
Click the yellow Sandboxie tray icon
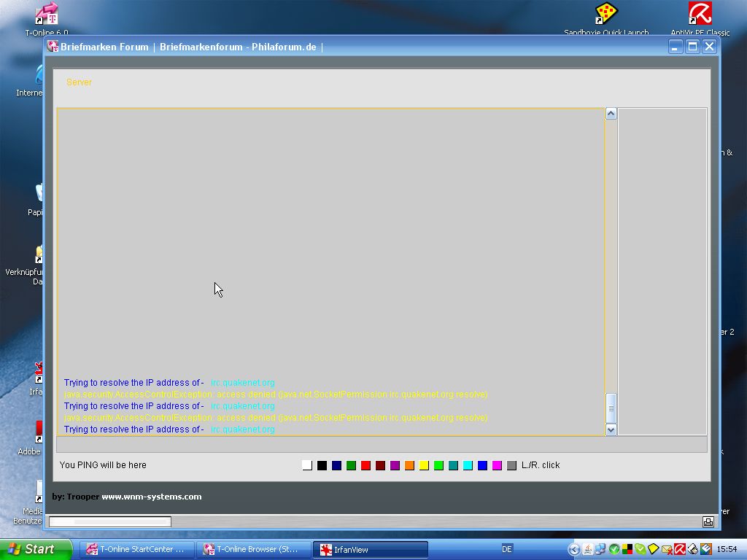(x=653, y=549)
